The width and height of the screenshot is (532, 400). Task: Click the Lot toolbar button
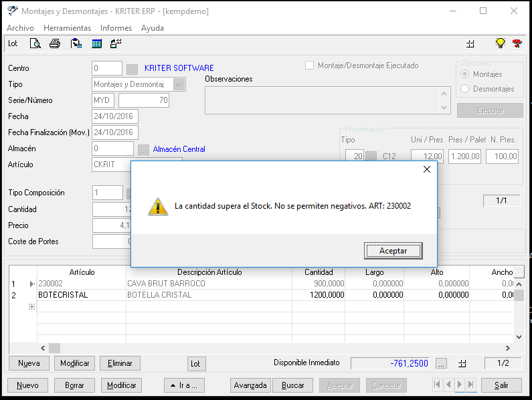13,43
